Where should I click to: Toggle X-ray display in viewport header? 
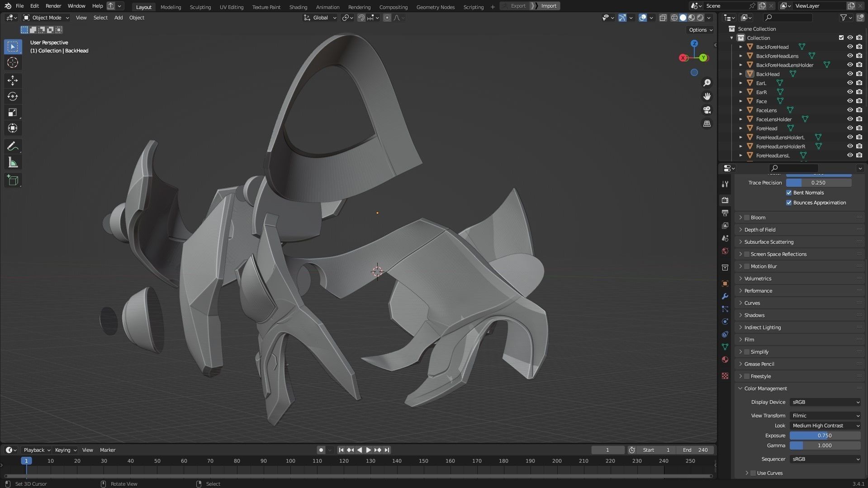click(x=663, y=18)
